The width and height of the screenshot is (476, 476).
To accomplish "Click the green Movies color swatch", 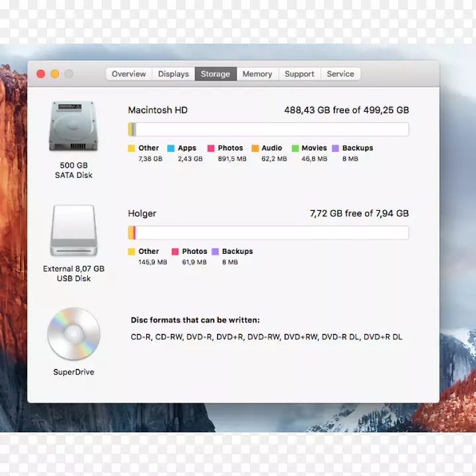I will [295, 148].
